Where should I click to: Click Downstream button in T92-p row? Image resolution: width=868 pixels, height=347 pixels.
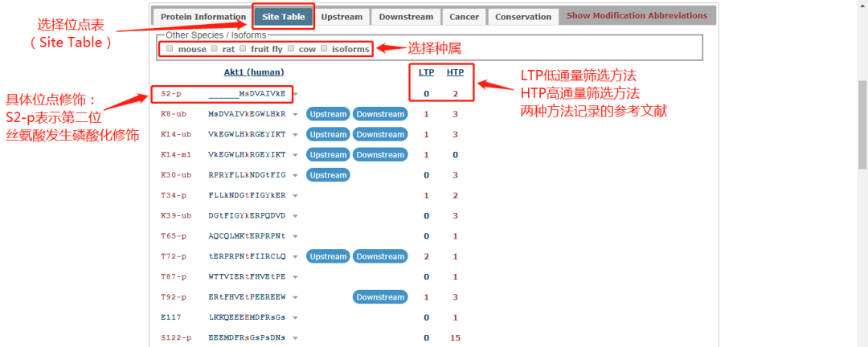coord(380,297)
